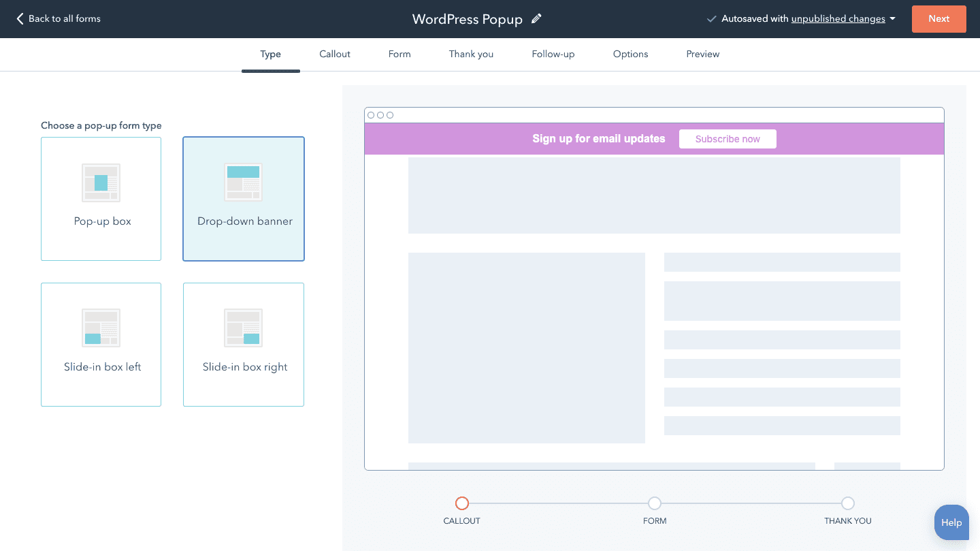Click the Pop-up box layout icon
Viewport: 980px width, 551px height.
tap(101, 183)
